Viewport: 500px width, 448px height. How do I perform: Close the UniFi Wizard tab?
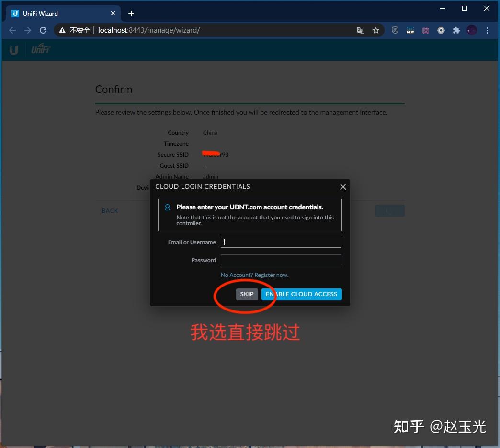click(x=113, y=13)
